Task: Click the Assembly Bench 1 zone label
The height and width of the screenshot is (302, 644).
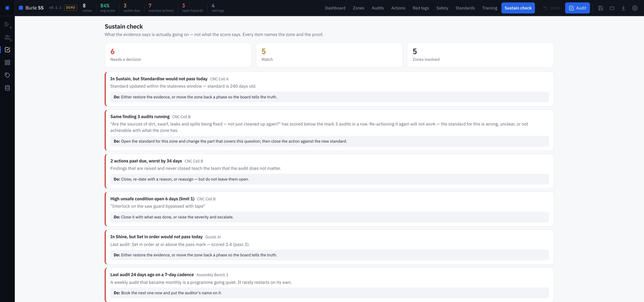Action: click(x=212, y=275)
